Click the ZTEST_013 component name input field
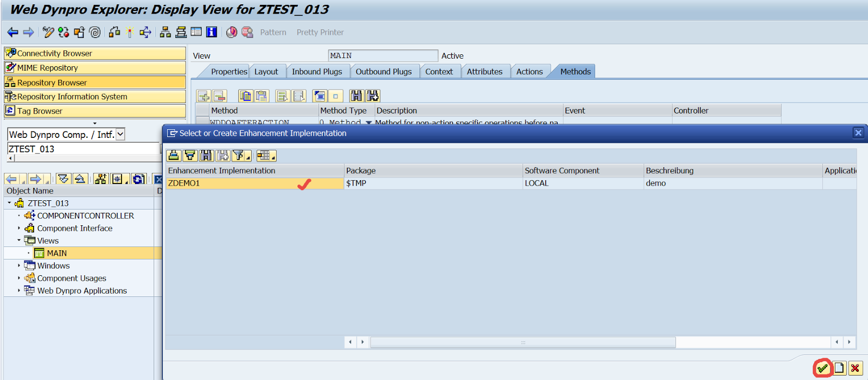This screenshot has width=868, height=380. tap(83, 149)
